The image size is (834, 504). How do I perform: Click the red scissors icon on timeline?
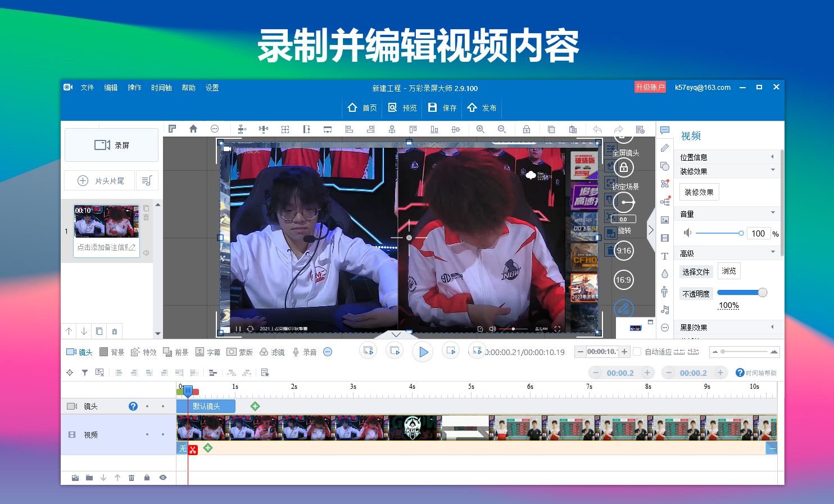tap(193, 449)
